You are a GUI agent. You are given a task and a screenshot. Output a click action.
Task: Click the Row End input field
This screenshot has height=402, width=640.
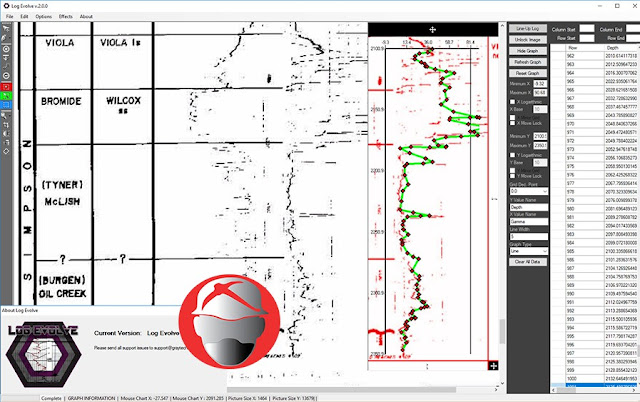[x=633, y=38]
